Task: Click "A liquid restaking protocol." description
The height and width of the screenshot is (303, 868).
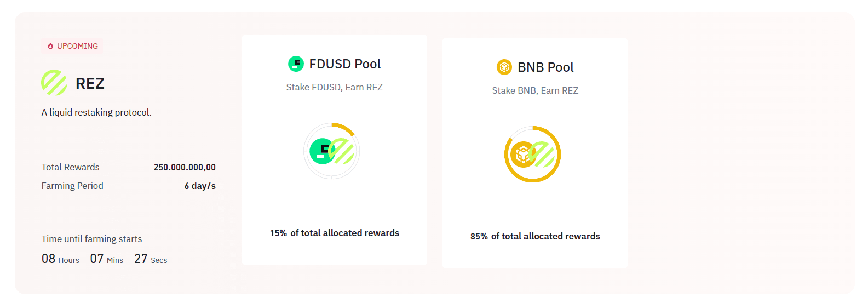Action: (x=96, y=112)
